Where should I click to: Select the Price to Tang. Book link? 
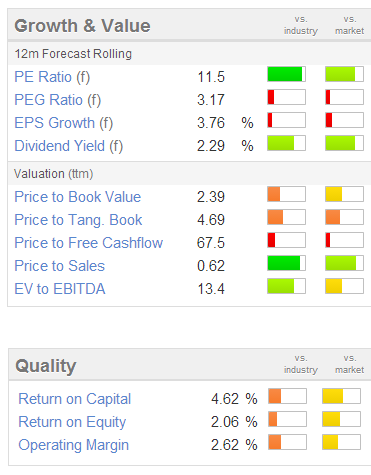tap(78, 220)
